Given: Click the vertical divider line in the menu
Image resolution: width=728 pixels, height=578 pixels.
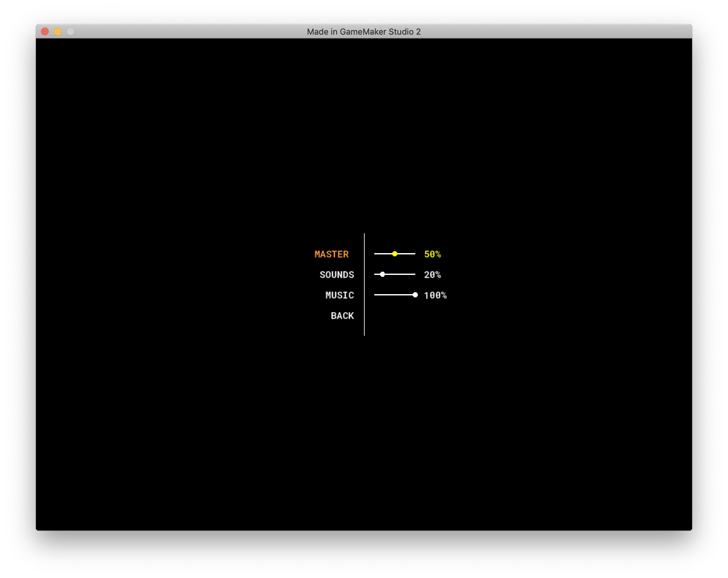Looking at the screenshot, I should 364,284.
